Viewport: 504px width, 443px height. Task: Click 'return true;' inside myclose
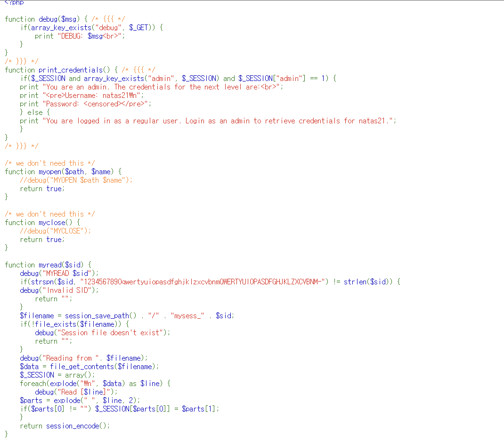(42, 239)
